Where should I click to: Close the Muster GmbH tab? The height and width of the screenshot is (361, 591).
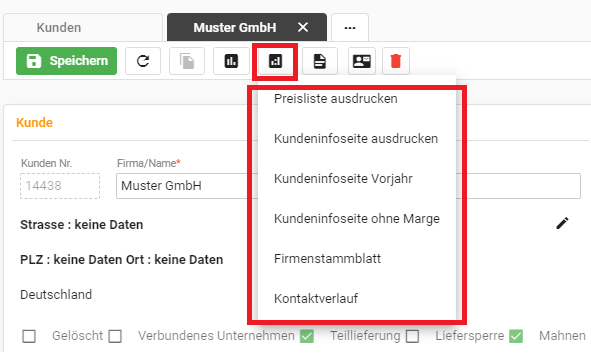click(303, 27)
